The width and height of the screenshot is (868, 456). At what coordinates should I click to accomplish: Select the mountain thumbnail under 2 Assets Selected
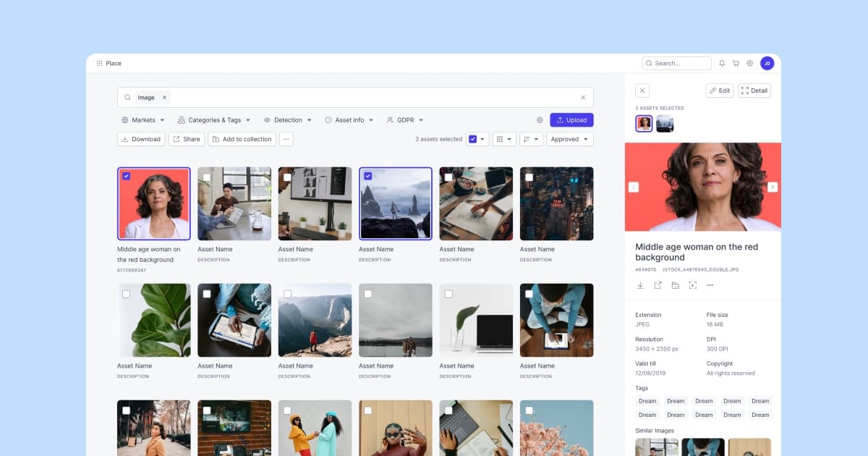(665, 124)
